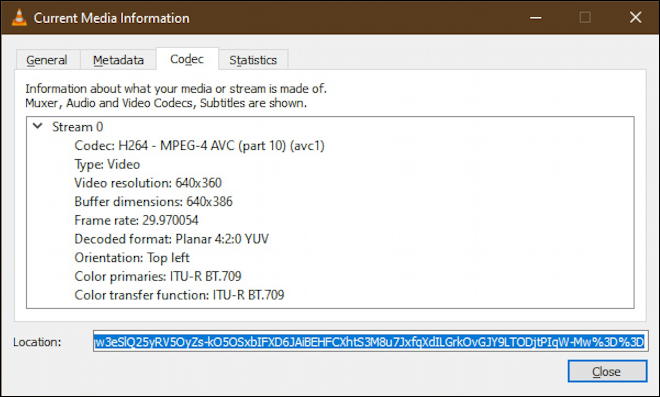The image size is (660, 397).
Task: Select the Codec: H264 - MPEG-4 AVC row
Action: tap(200, 146)
